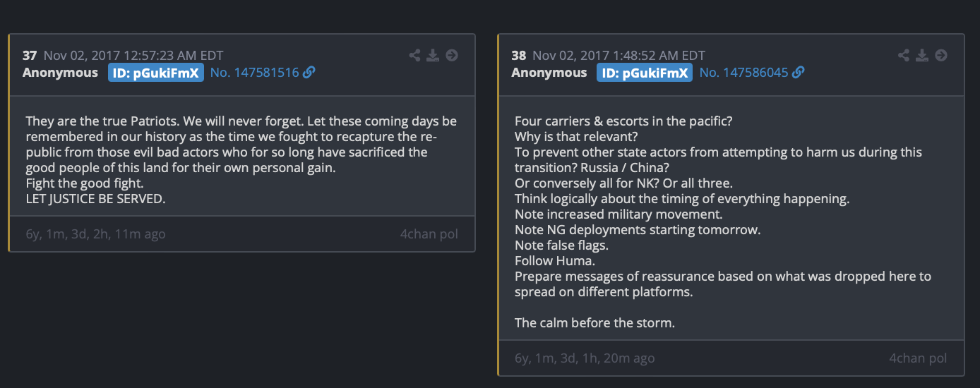Download post 37 using the download icon
Image resolution: width=980 pixels, height=388 pixels.
coord(433,55)
